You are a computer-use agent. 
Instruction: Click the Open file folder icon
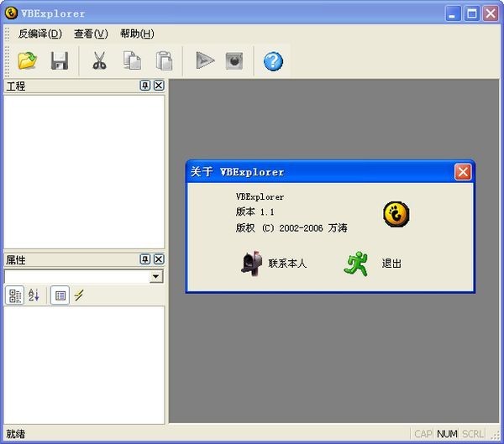click(x=28, y=60)
